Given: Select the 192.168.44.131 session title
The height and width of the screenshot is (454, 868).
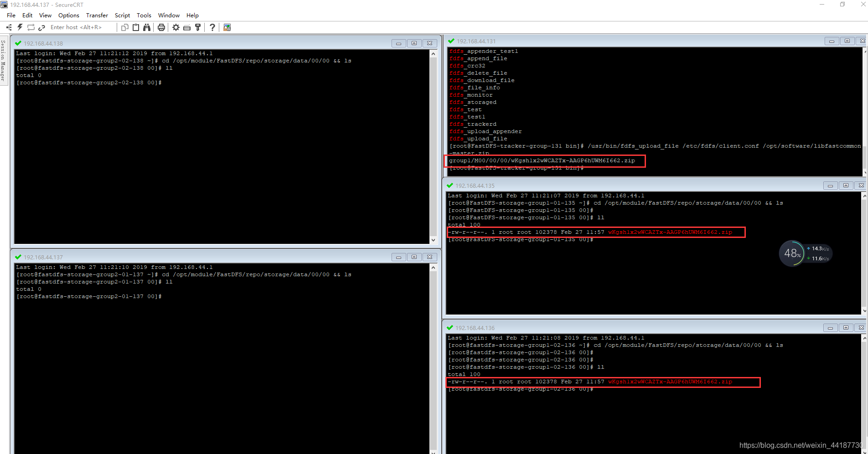Looking at the screenshot, I should [476, 41].
